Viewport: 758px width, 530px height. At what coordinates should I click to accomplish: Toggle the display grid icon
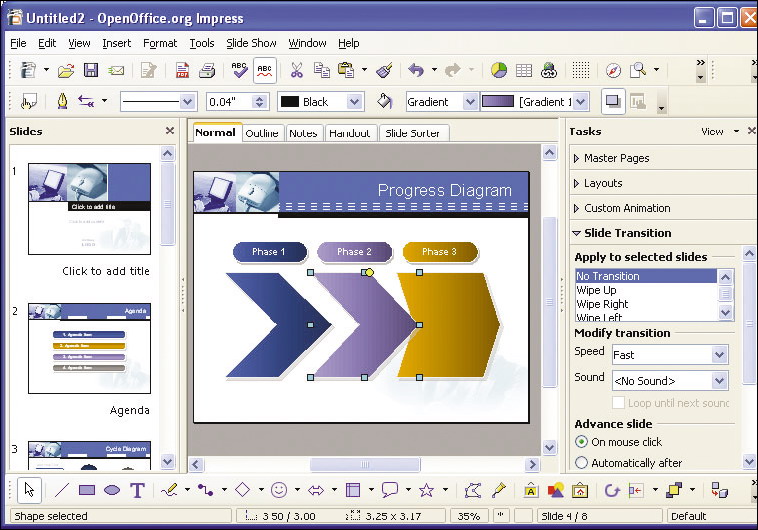[x=581, y=71]
